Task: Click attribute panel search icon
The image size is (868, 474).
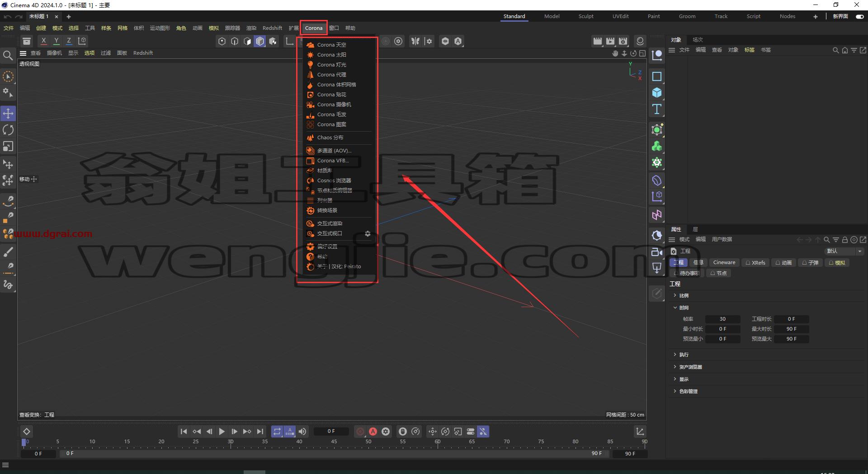Action: (x=826, y=240)
